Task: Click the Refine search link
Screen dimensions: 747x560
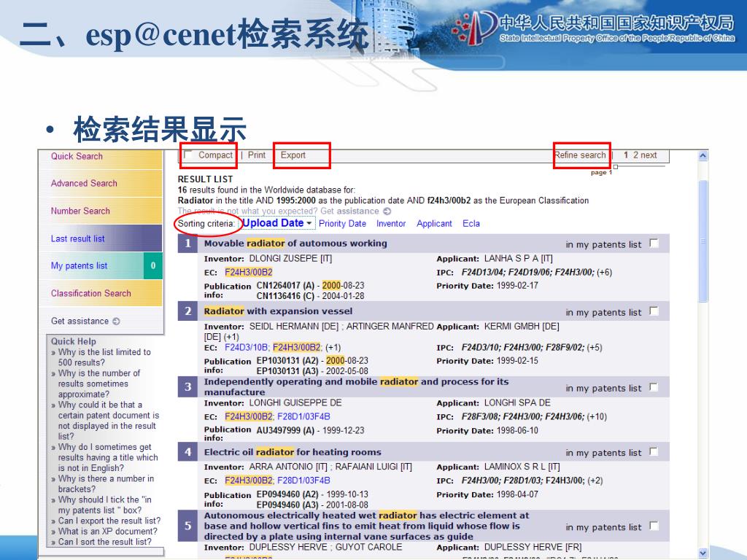Action: point(580,155)
